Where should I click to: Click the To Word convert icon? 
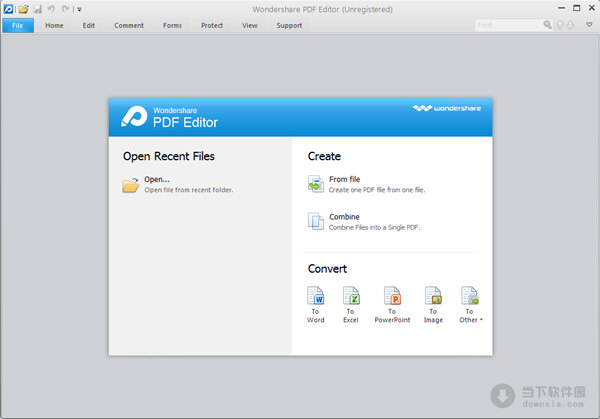(316, 296)
